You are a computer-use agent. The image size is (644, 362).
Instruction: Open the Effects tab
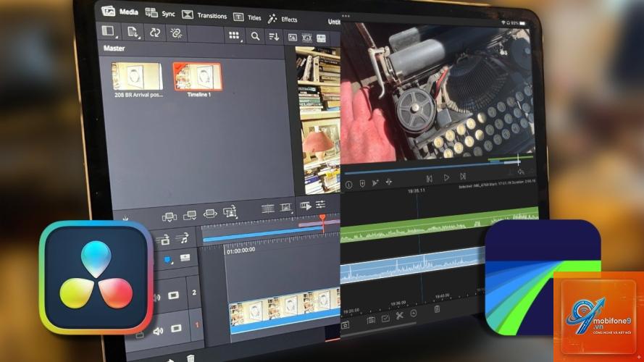click(x=283, y=19)
